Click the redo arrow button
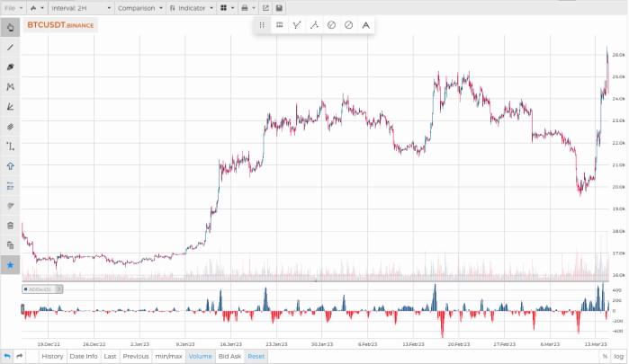This screenshot has width=629, height=364. tap(19, 357)
